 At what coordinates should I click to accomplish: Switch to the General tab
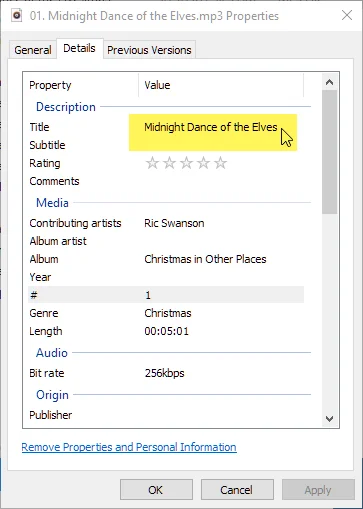click(x=33, y=50)
